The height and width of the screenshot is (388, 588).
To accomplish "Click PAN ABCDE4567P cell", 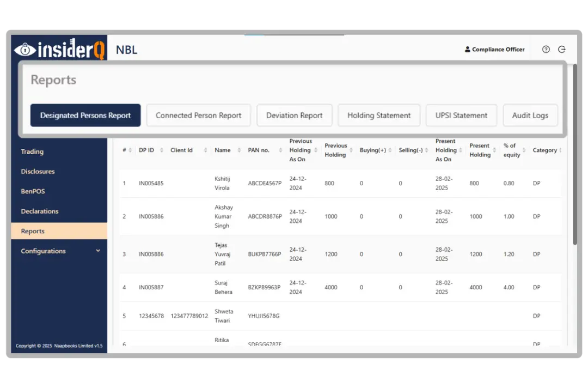I will click(x=265, y=183).
